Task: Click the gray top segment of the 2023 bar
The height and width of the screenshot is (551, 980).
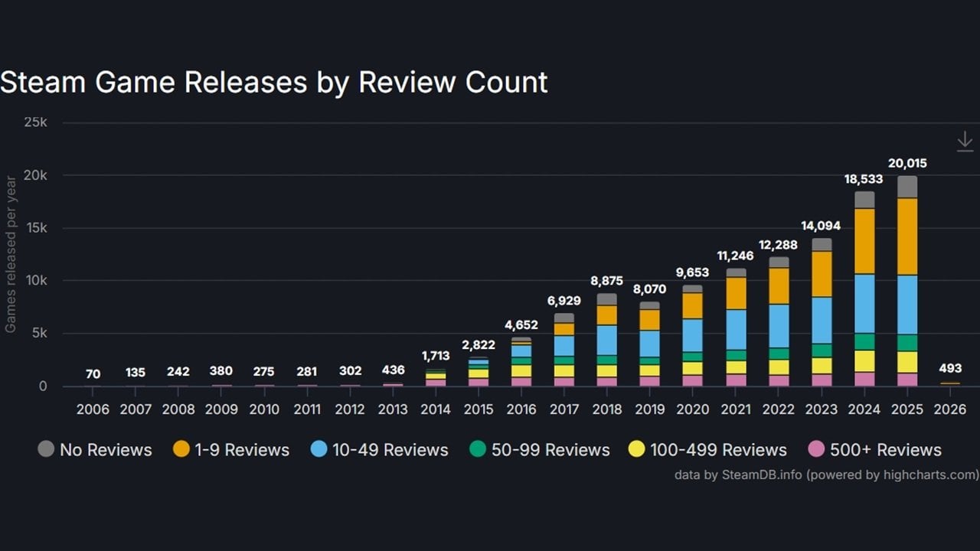Action: pos(822,245)
